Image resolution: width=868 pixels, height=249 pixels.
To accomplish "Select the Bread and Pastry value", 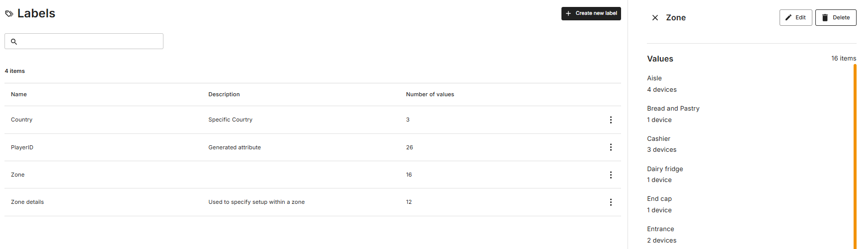I will (673, 109).
